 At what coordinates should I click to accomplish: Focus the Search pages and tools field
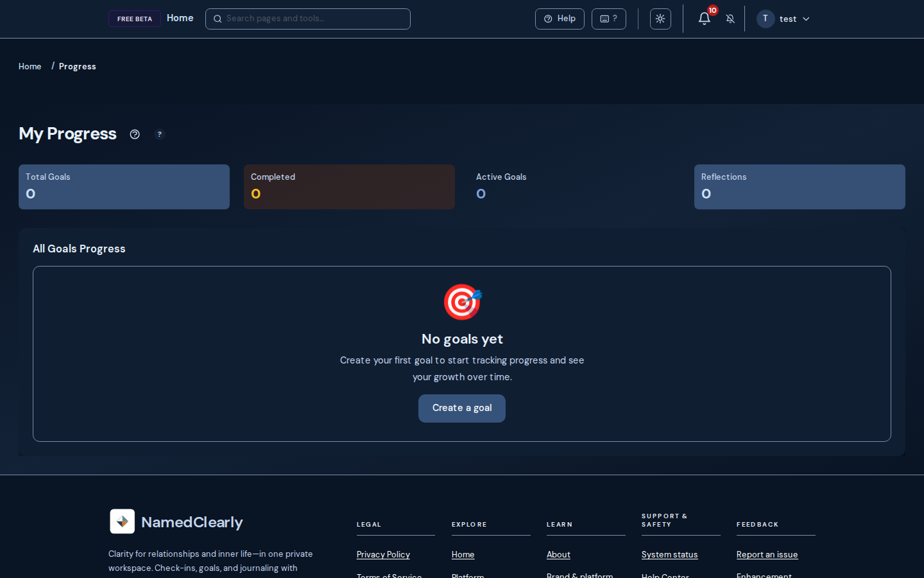click(x=308, y=19)
